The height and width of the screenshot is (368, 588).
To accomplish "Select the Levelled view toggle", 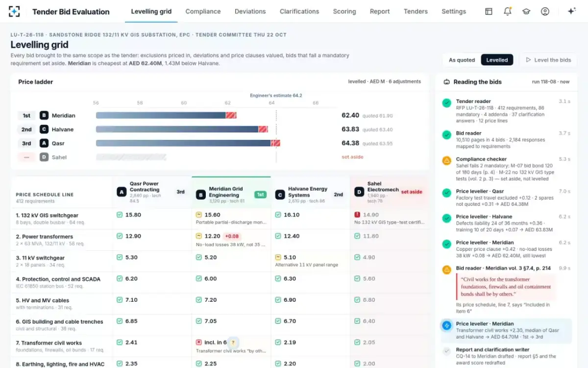I will click(x=497, y=60).
